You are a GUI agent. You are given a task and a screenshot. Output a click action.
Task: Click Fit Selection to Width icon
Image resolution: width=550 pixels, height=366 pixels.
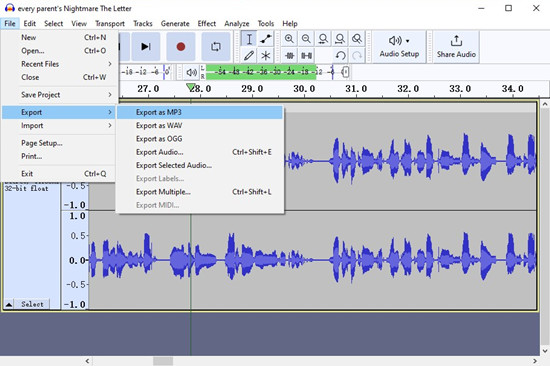coord(323,39)
